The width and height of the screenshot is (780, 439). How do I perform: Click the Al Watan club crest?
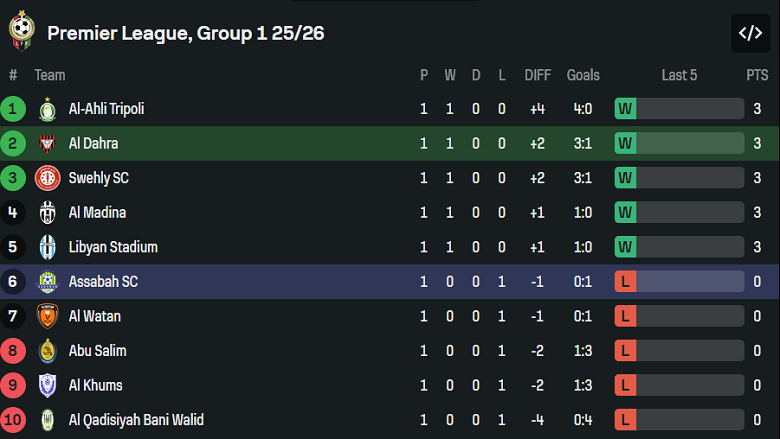coord(48,317)
